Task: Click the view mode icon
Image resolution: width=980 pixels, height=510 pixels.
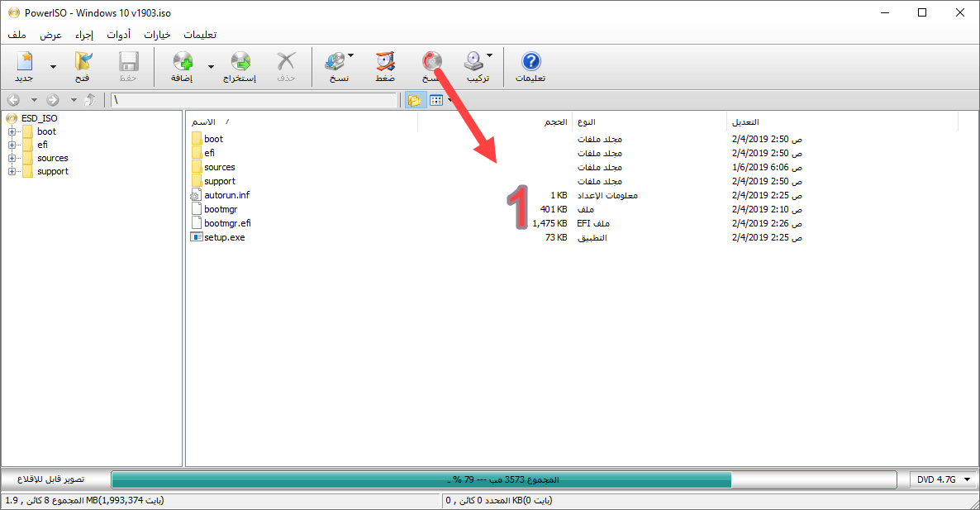Action: click(x=436, y=100)
